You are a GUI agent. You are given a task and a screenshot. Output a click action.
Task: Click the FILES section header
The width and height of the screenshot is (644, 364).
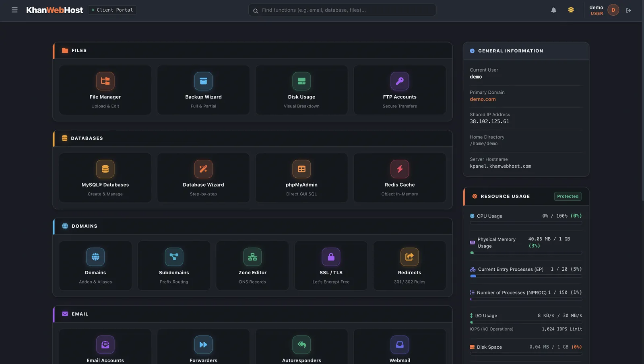coord(252,51)
